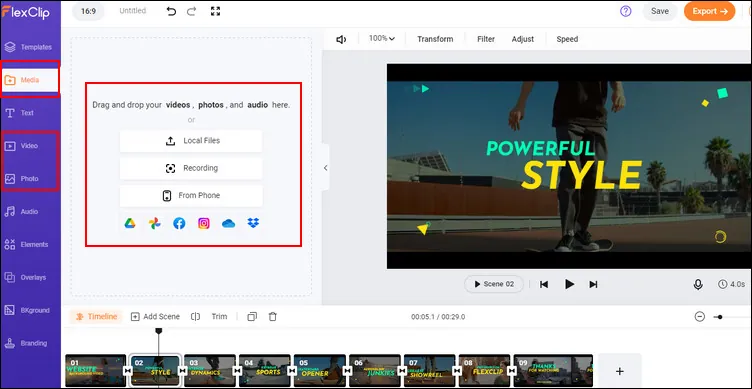The width and height of the screenshot is (752, 389).
Task: Open the 100% volume dropdown
Action: pyautogui.click(x=382, y=39)
